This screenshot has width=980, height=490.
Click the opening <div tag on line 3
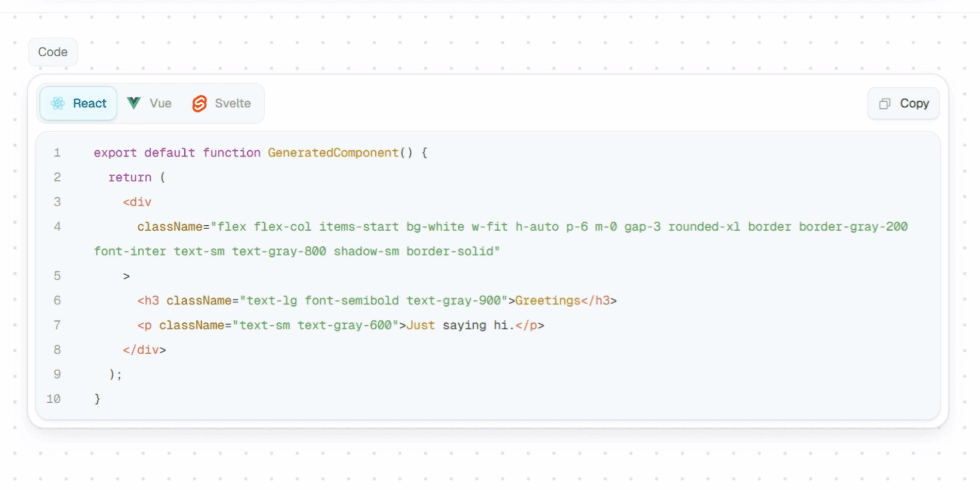[x=137, y=202]
